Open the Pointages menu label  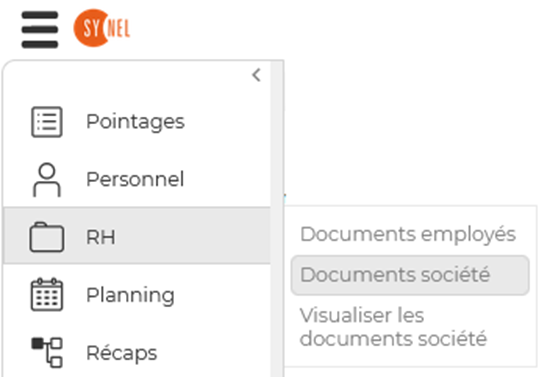pos(135,122)
